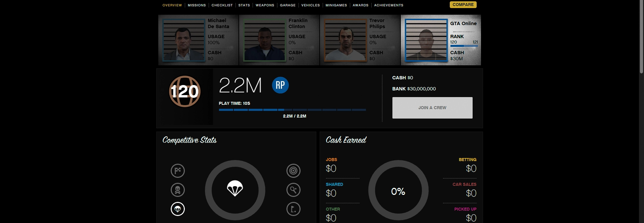This screenshot has width=644, height=223.
Task: Click the Betting $0 amount
Action: coord(471,168)
